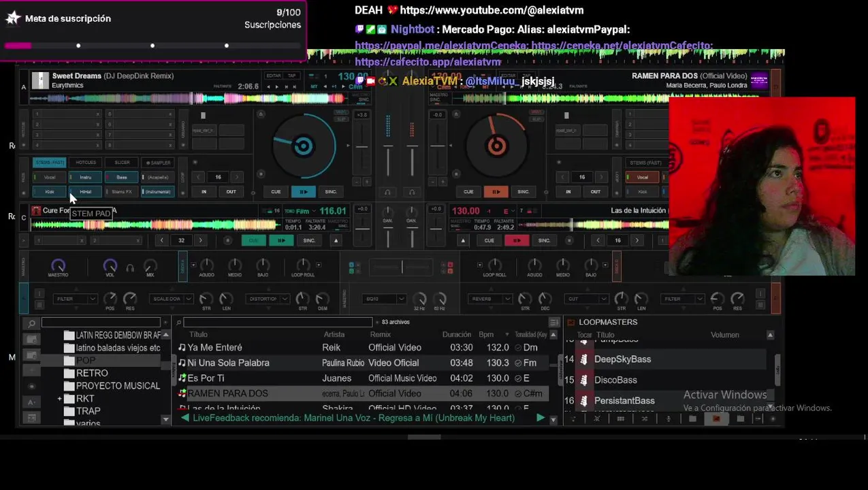
Task: Click the browser file search field
Action: coord(278,322)
